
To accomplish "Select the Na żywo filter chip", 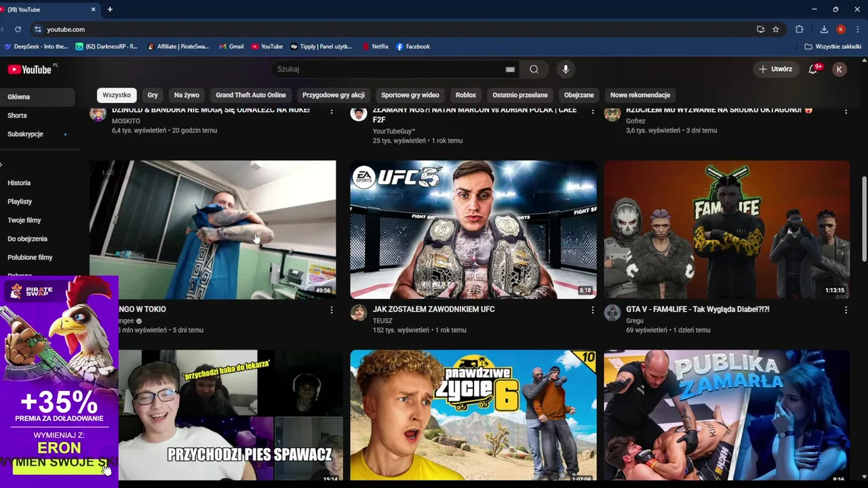I will coord(186,95).
